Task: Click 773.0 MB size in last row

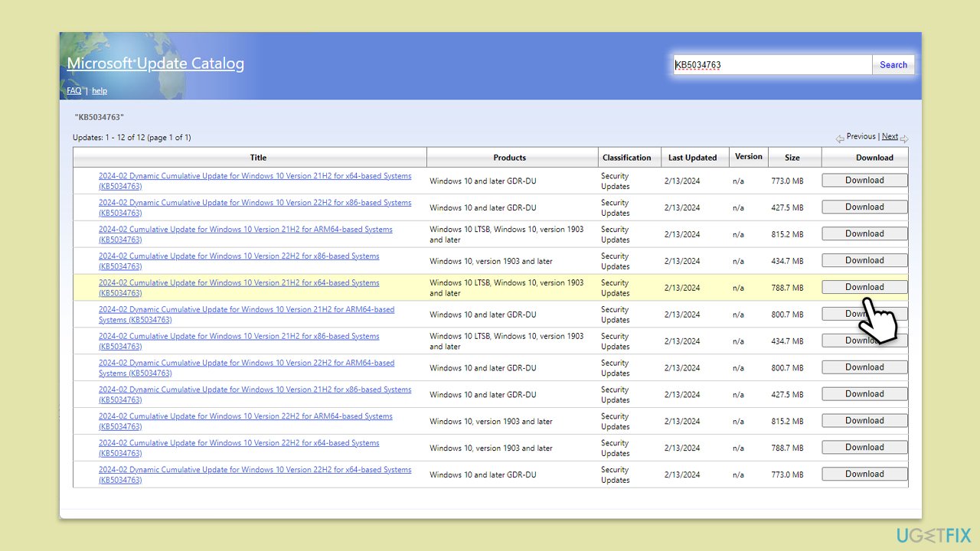Action: [x=787, y=475]
